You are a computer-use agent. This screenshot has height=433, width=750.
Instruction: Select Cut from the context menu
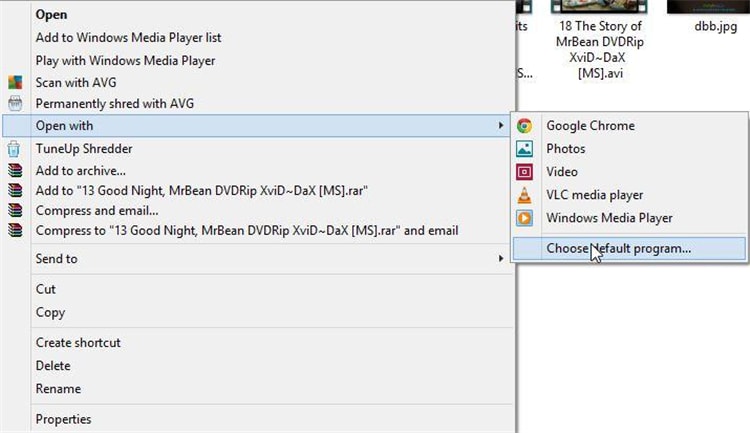click(45, 289)
